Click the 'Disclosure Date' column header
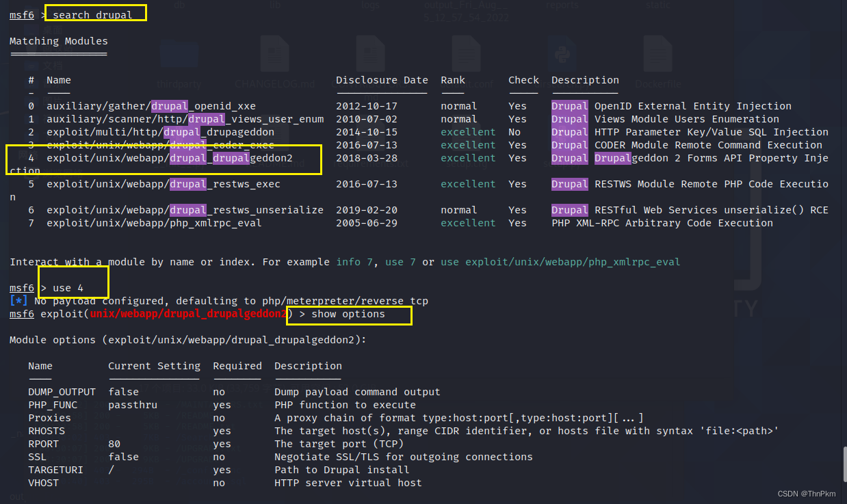 tap(382, 80)
